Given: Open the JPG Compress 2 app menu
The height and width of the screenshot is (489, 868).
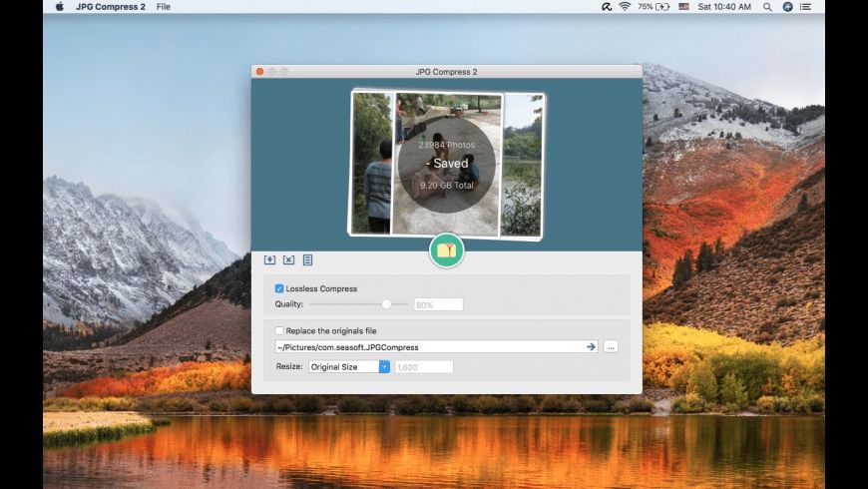Looking at the screenshot, I should tap(111, 7).
